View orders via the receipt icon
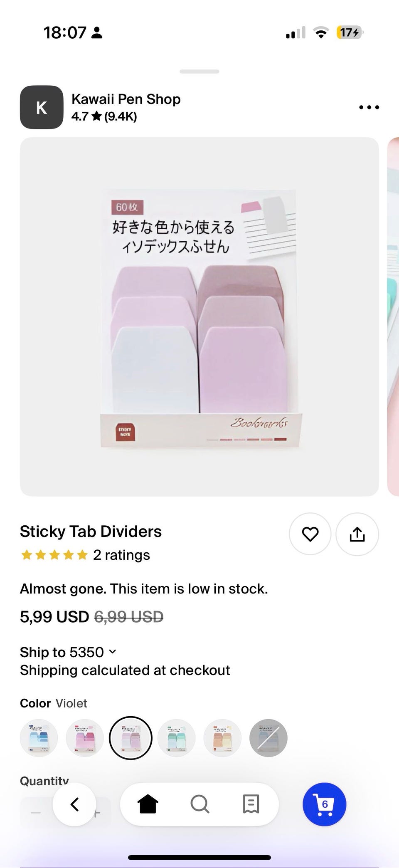399x868 pixels. [x=251, y=804]
